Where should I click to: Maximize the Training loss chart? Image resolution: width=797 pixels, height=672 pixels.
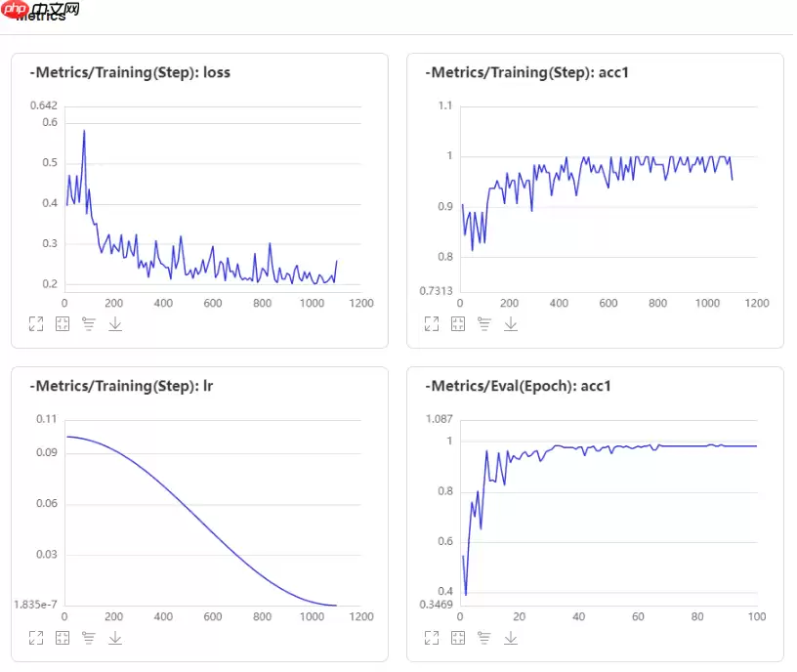coord(36,323)
